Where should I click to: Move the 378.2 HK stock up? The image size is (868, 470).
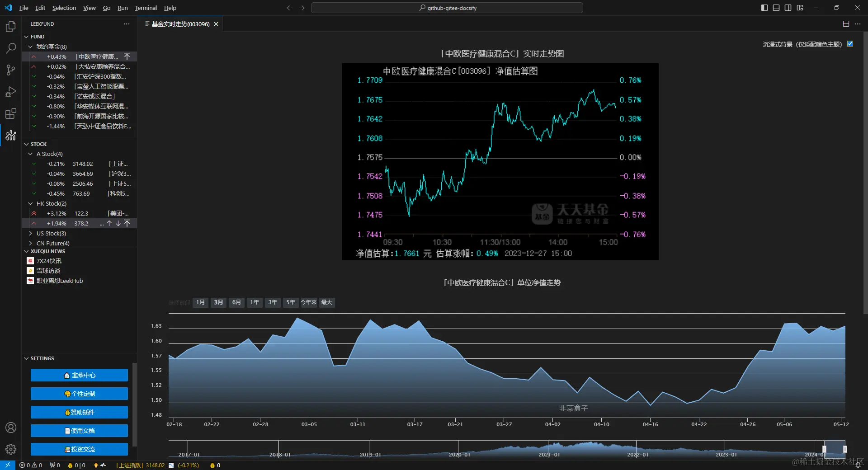[x=109, y=223]
